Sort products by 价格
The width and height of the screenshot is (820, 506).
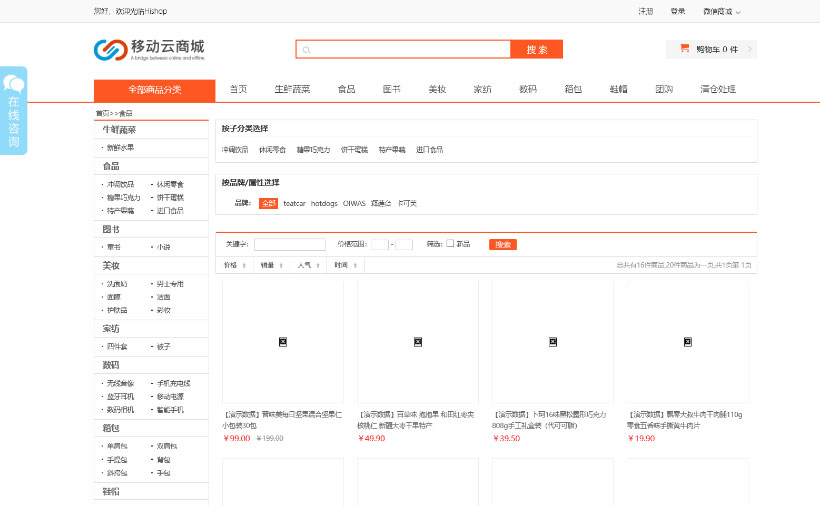pos(234,265)
